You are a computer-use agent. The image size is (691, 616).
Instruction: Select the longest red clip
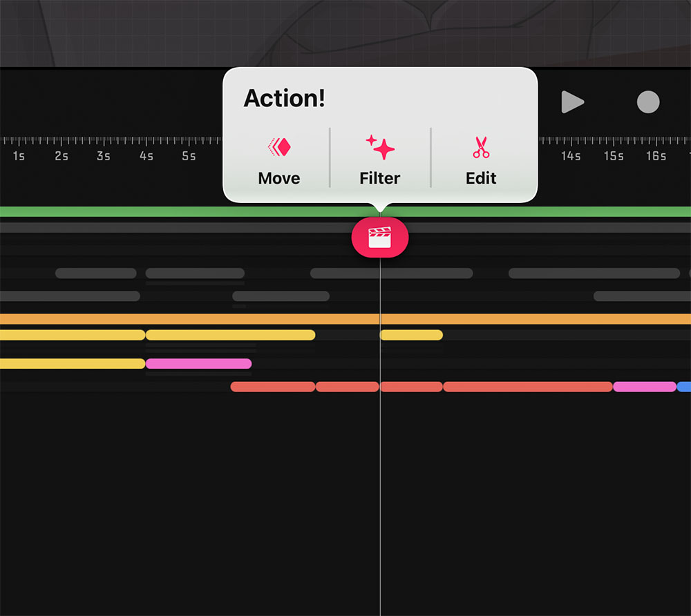click(x=528, y=387)
